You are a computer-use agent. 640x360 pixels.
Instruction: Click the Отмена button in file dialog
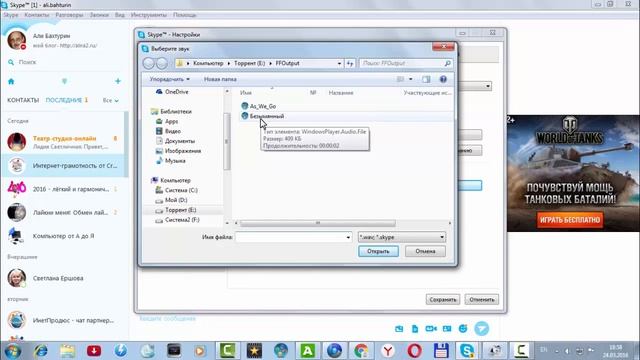click(425, 251)
